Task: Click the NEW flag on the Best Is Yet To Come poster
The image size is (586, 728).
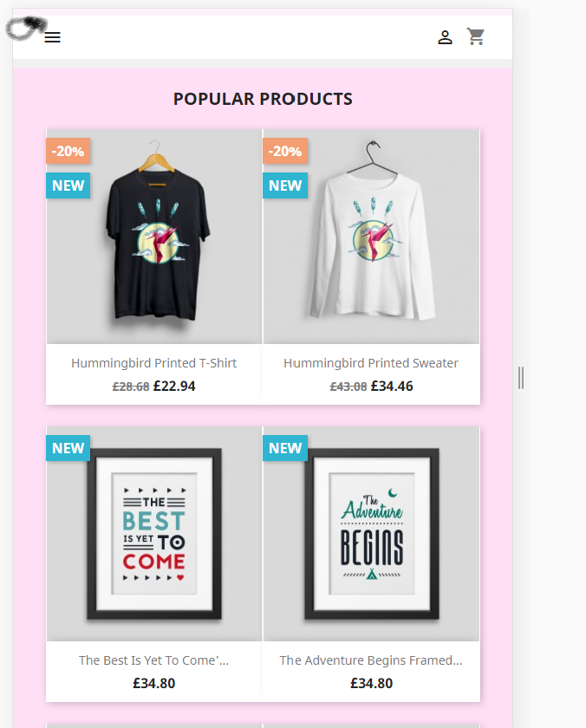Action: (68, 448)
